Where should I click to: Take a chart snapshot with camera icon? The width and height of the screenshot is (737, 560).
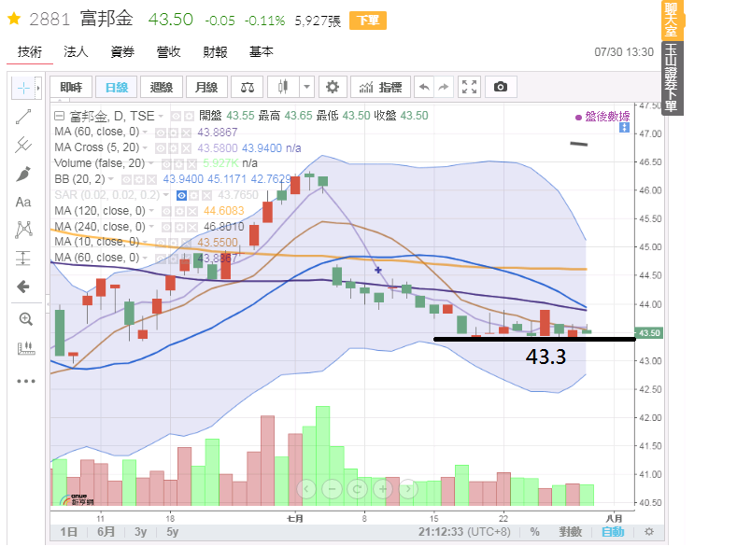click(x=501, y=87)
